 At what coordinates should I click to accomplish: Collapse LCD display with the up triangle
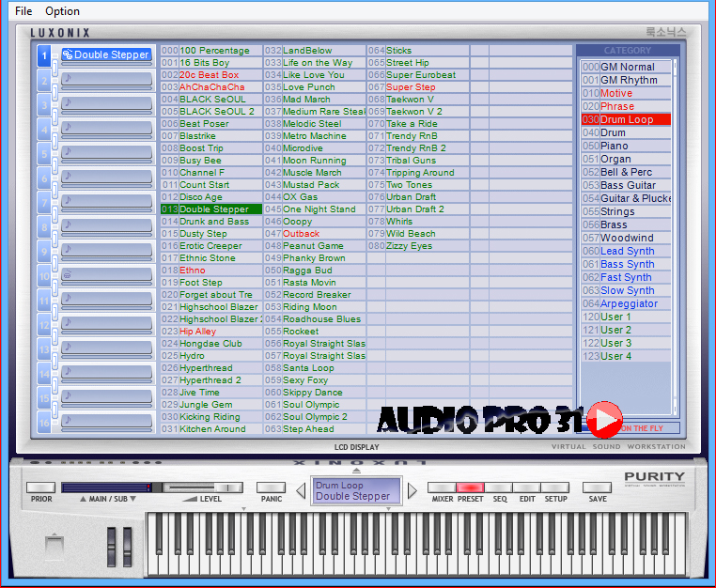tap(357, 471)
